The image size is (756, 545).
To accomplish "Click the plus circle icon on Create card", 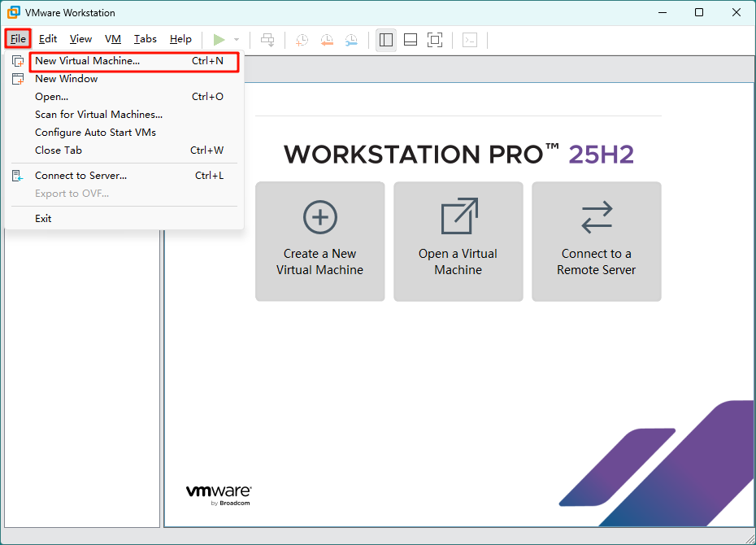I will 320,217.
